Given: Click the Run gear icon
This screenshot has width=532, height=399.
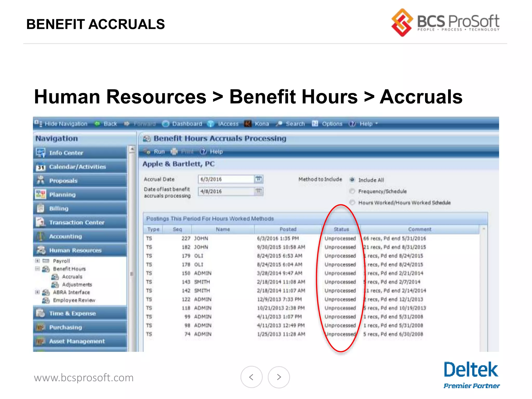Looking at the screenshot, I should click(147, 151).
